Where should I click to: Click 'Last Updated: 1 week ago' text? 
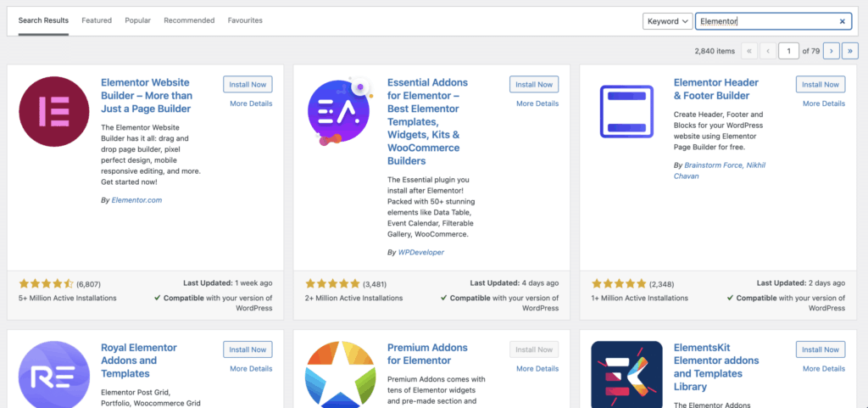(227, 283)
